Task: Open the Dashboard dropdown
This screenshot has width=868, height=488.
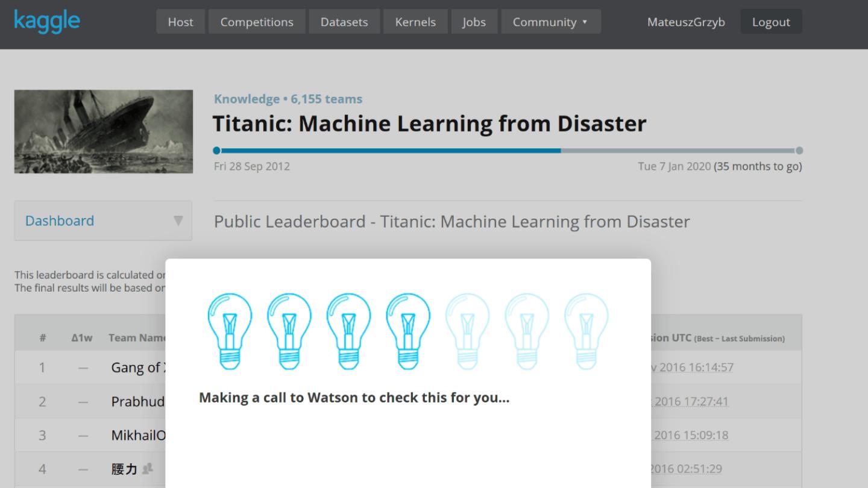Action: coord(103,221)
